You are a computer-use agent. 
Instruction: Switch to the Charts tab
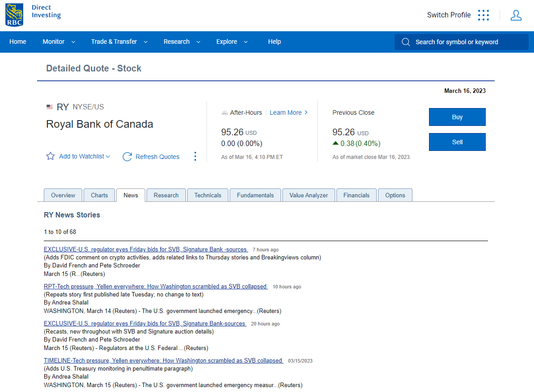click(99, 195)
